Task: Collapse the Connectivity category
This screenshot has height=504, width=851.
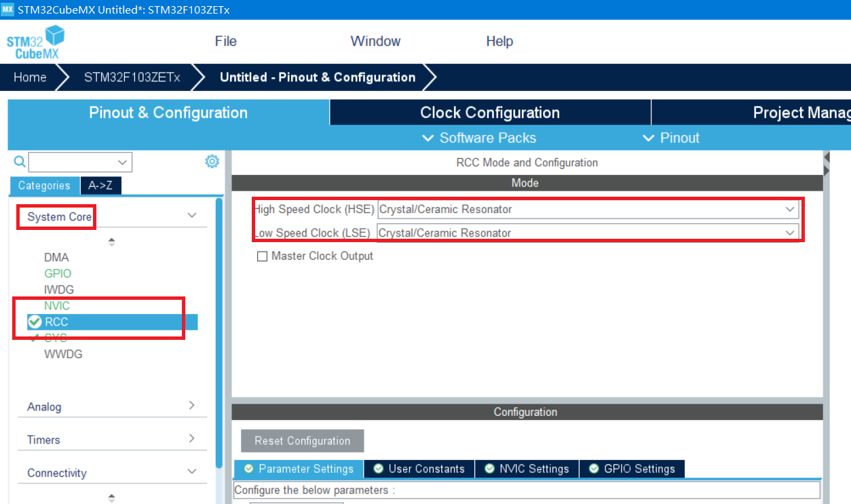Action: pyautogui.click(x=192, y=471)
